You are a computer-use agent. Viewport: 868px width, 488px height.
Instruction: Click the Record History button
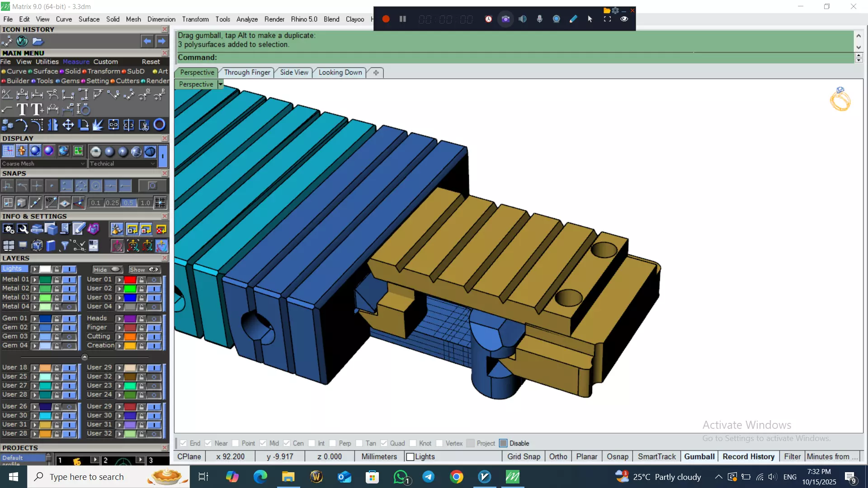click(748, 456)
